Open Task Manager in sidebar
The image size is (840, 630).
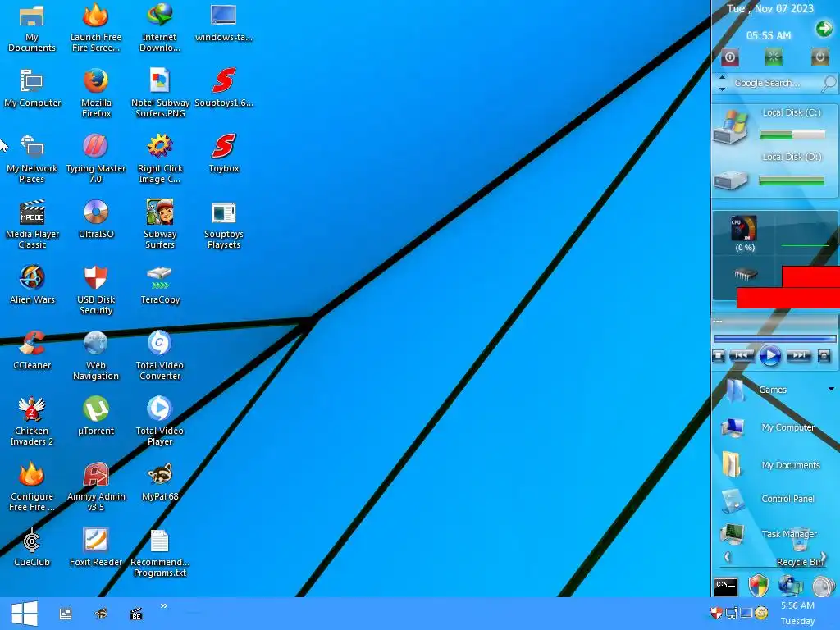point(769,534)
